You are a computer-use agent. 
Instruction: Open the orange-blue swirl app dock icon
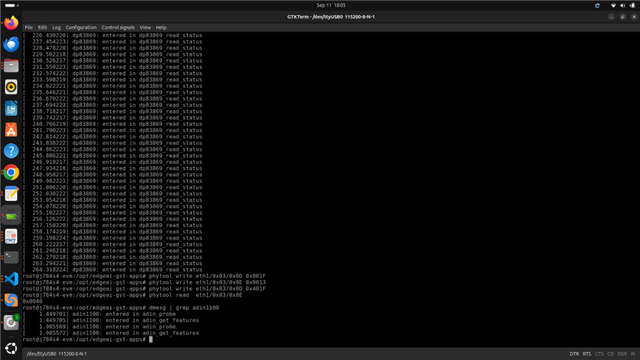click(x=11, y=300)
